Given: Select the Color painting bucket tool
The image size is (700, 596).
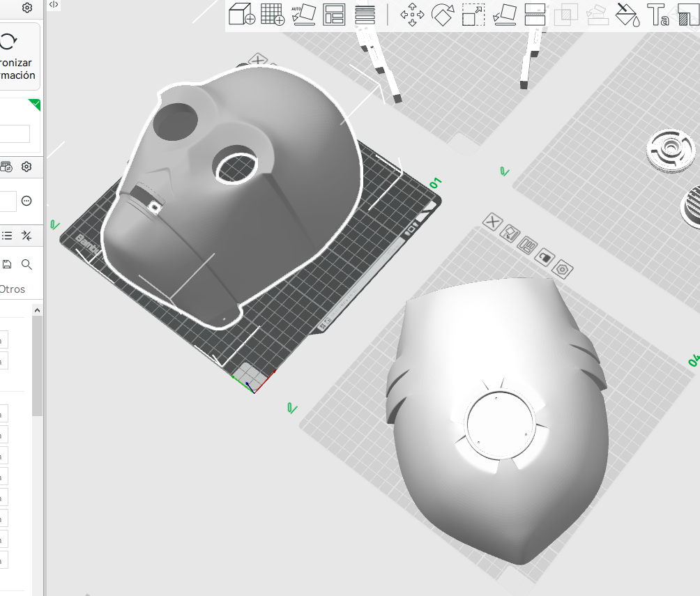Looking at the screenshot, I should click(x=627, y=14).
